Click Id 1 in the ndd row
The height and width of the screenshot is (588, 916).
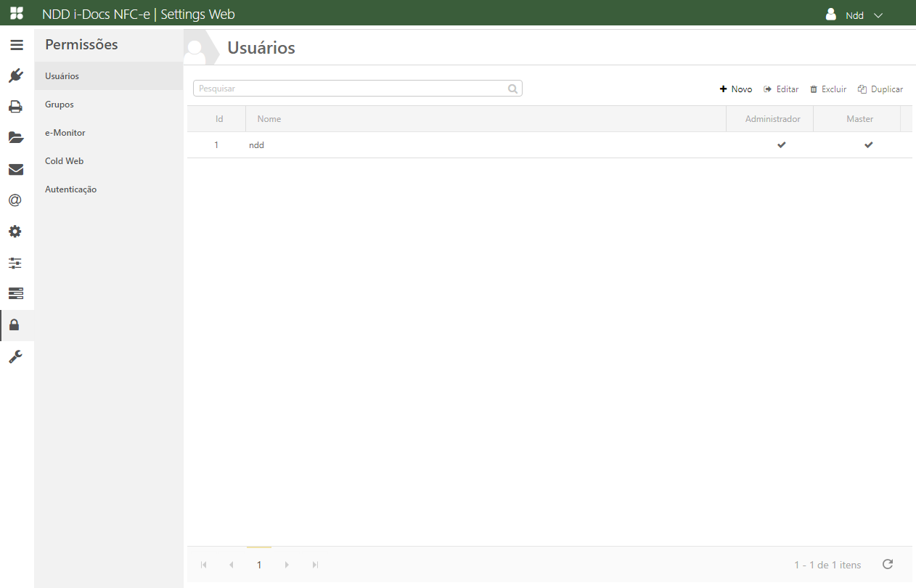point(216,145)
